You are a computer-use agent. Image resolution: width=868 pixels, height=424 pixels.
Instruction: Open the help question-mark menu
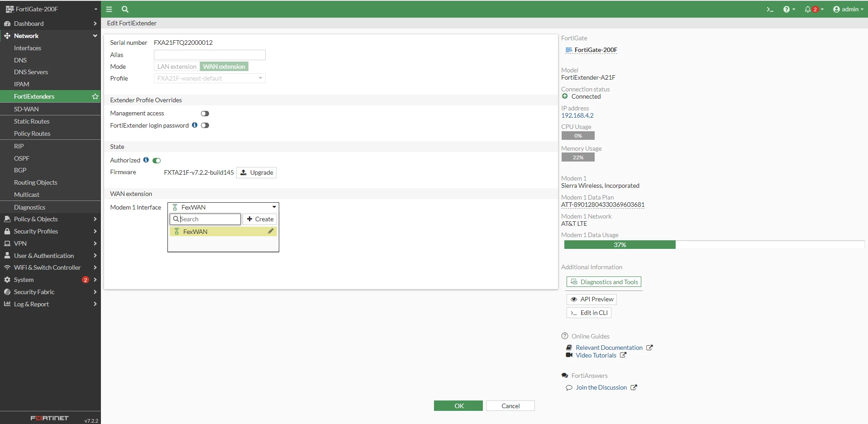[x=789, y=9]
